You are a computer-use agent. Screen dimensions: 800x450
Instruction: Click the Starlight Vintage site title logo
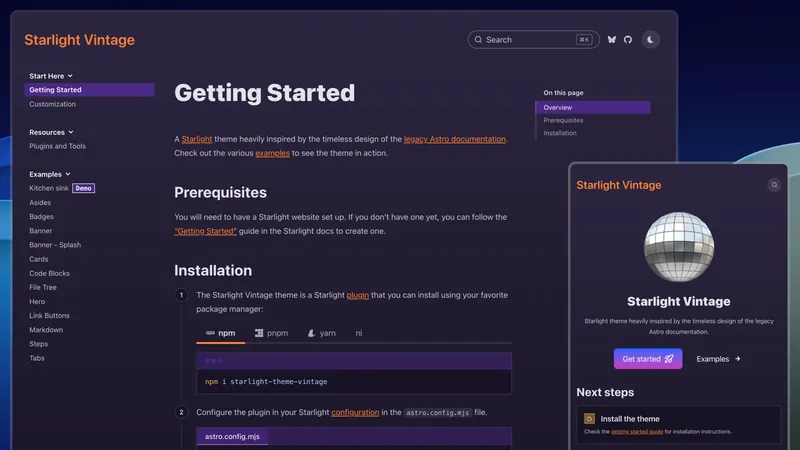[80, 41]
